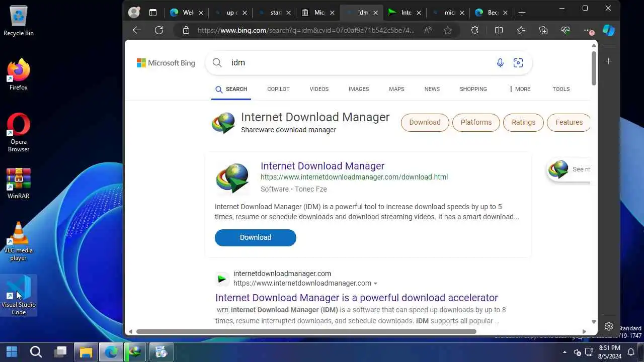
Task: Open Edge Settings and more menu
Action: [x=588, y=30]
